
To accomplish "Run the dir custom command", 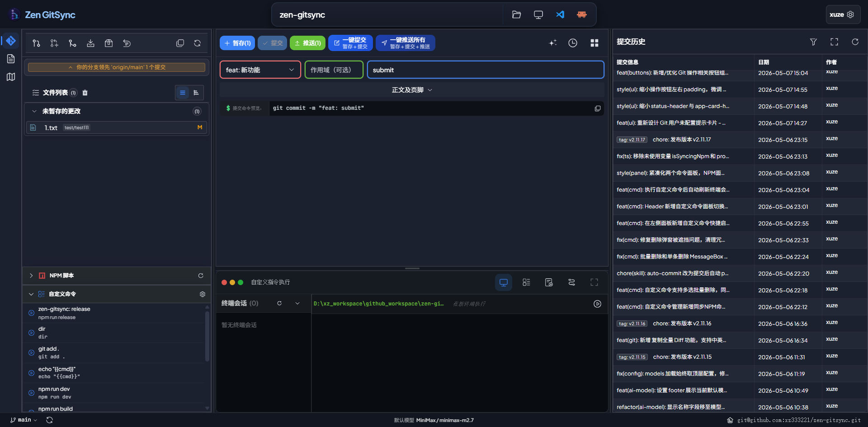I will [x=32, y=333].
